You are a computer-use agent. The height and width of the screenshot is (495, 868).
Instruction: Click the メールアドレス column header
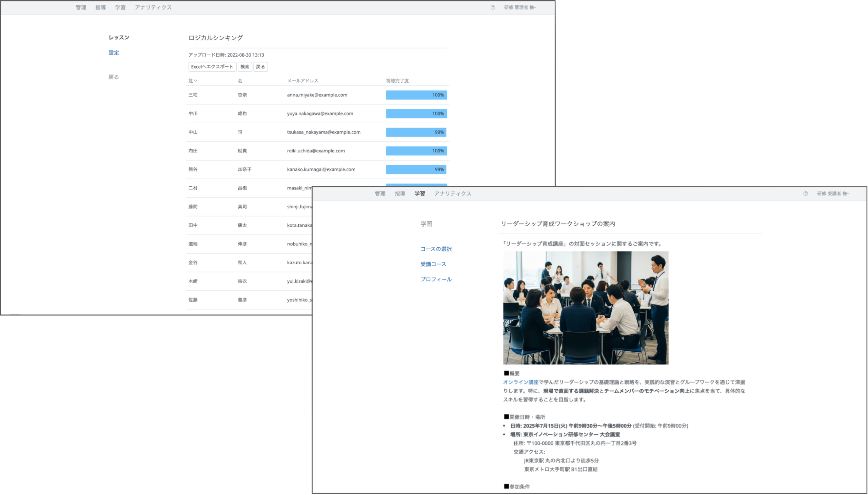coord(302,81)
